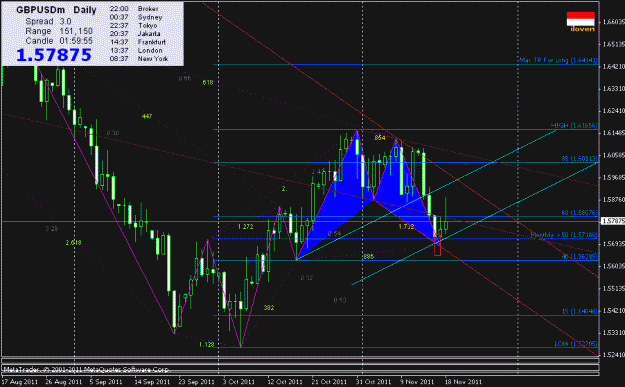The height and width of the screenshot is (387, 625).
Task: Click the 17 Aug 2011 date on time axis
Action: tap(20, 382)
